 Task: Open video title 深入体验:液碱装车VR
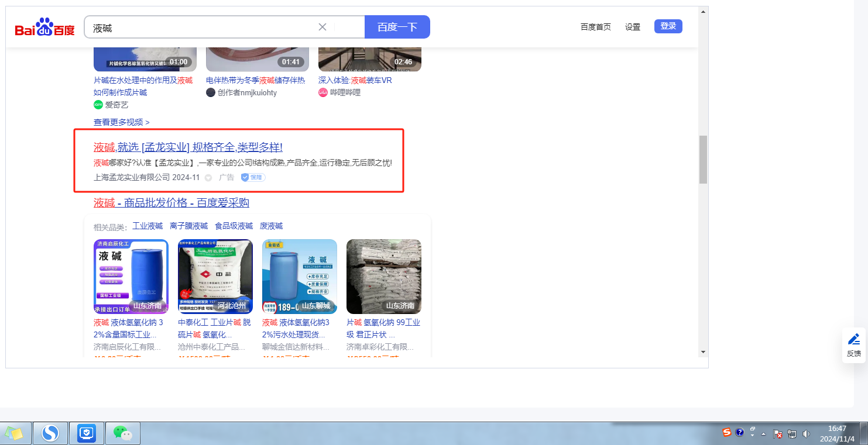[x=355, y=80]
